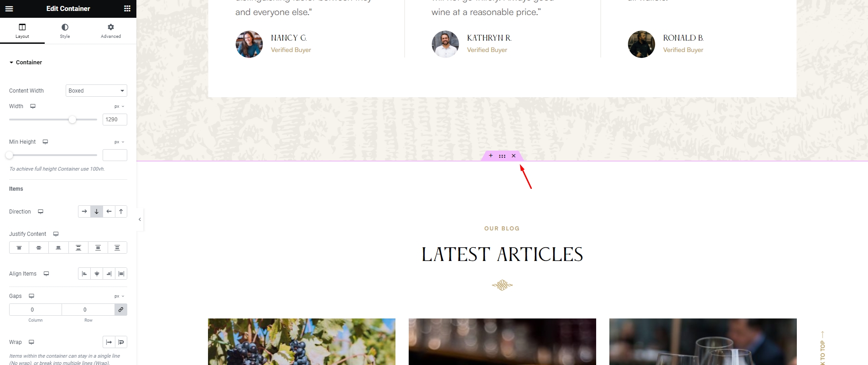Set direction to column down arrow
Viewport: 868px width, 365px height.
coord(97,212)
